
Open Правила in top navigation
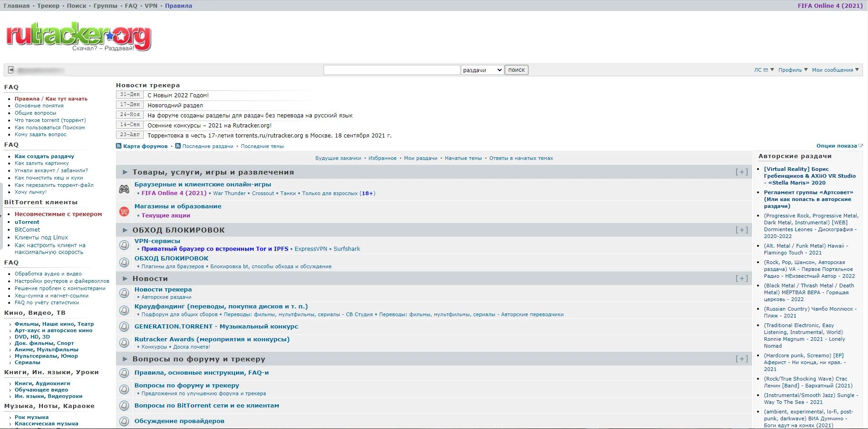(178, 5)
